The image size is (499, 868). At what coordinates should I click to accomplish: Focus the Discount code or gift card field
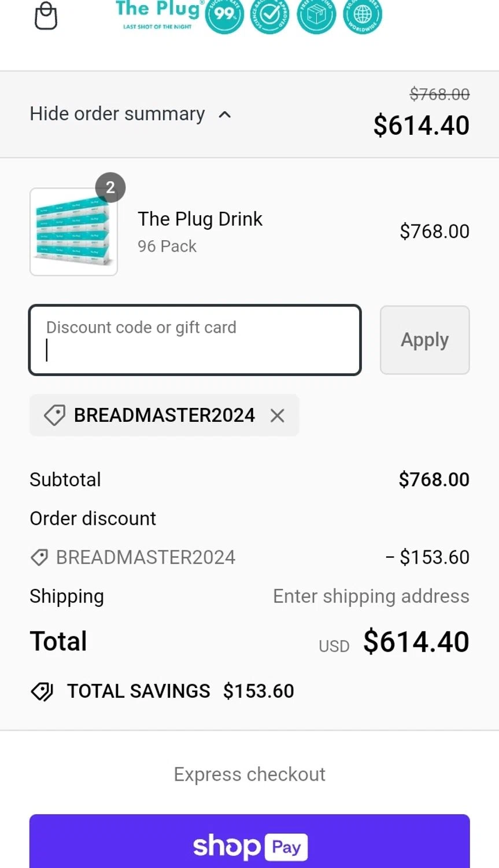point(195,340)
